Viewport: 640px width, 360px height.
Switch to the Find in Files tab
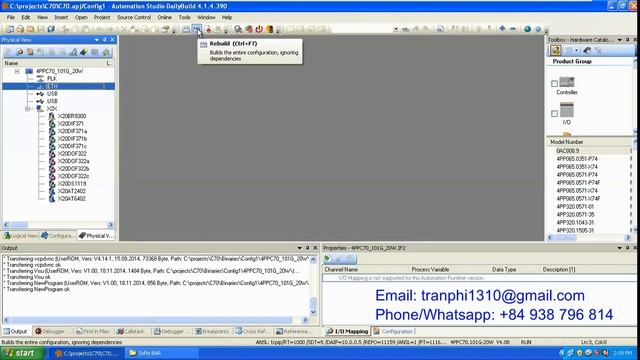pos(93,331)
